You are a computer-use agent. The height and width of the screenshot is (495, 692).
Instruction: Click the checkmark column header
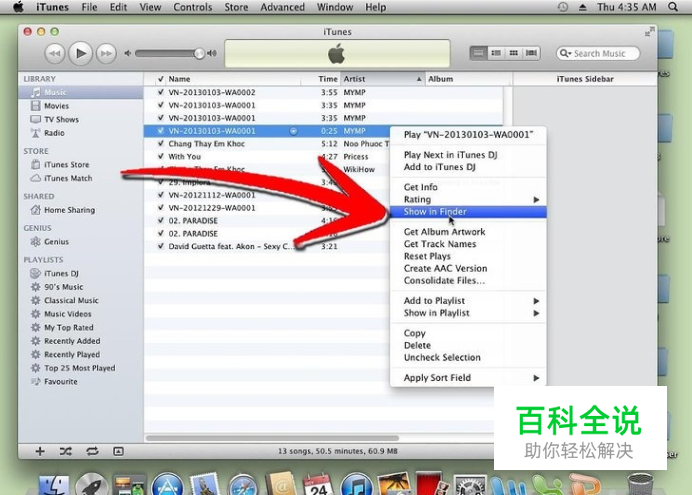(x=161, y=79)
